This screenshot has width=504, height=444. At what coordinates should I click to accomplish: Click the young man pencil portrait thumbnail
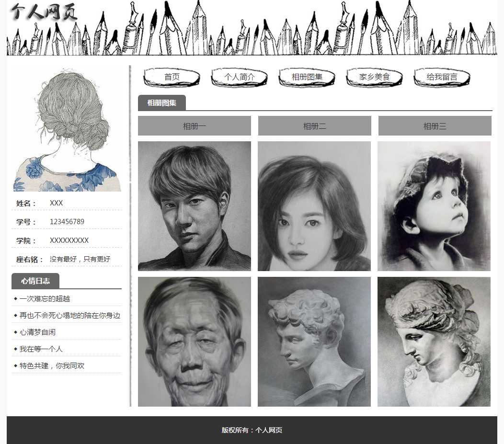(x=194, y=206)
